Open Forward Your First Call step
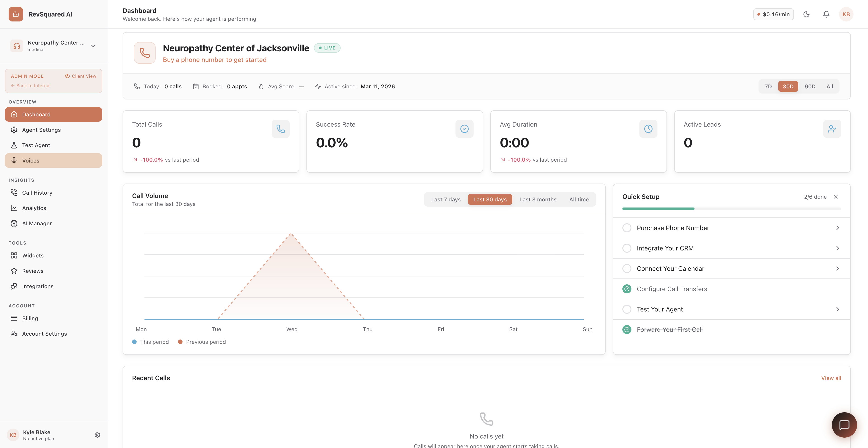The height and width of the screenshot is (448, 868). click(732, 330)
